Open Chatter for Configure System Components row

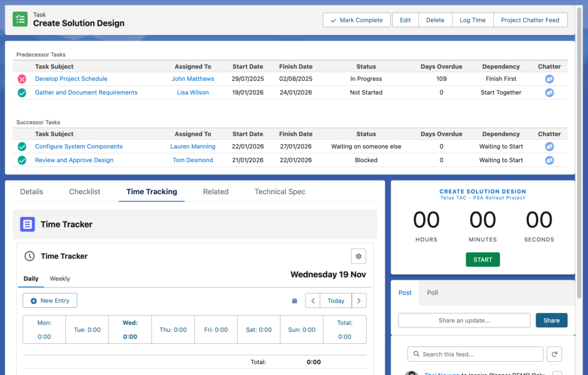click(x=549, y=146)
